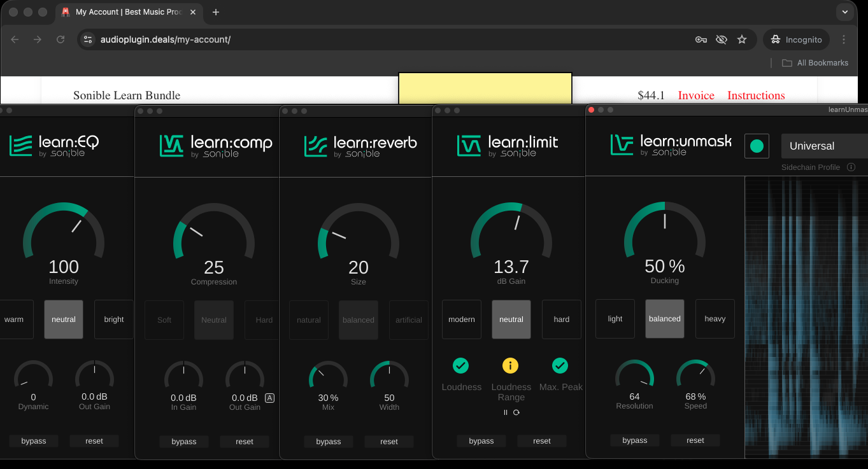868x469 pixels.
Task: Click the yellow Loudness Range info indicator
Action: [x=511, y=366]
